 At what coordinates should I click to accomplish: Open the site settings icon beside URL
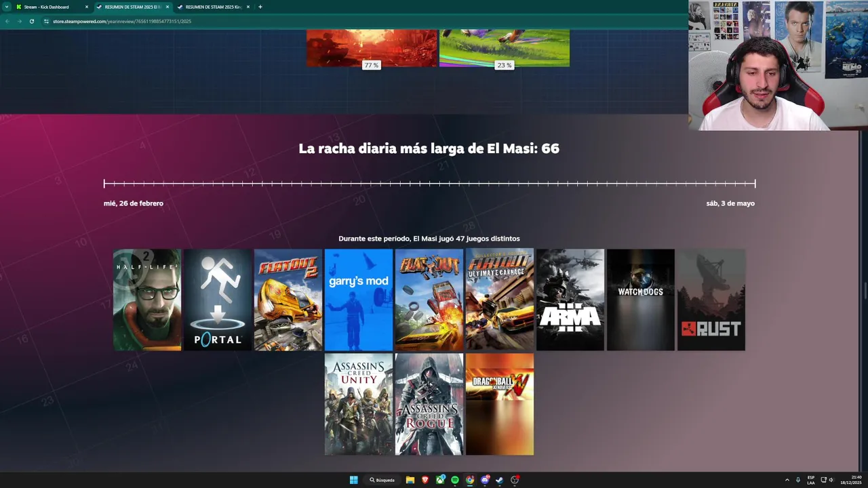47,21
